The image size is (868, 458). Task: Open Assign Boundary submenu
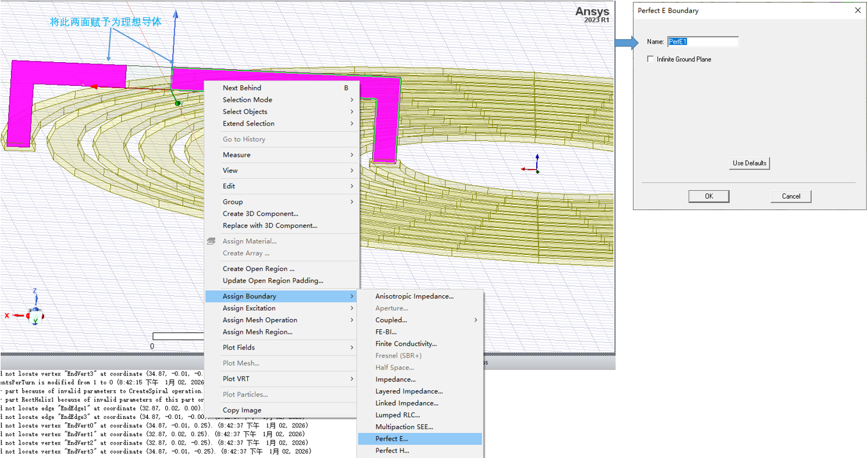281,297
